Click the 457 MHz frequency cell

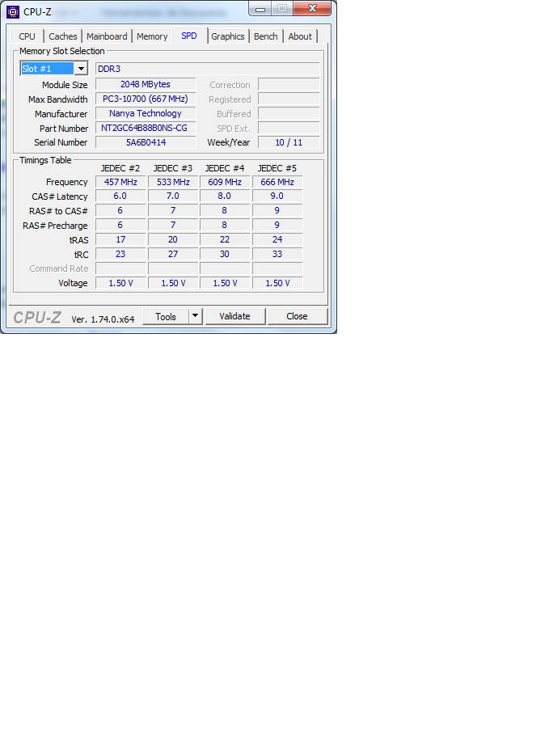(x=120, y=182)
